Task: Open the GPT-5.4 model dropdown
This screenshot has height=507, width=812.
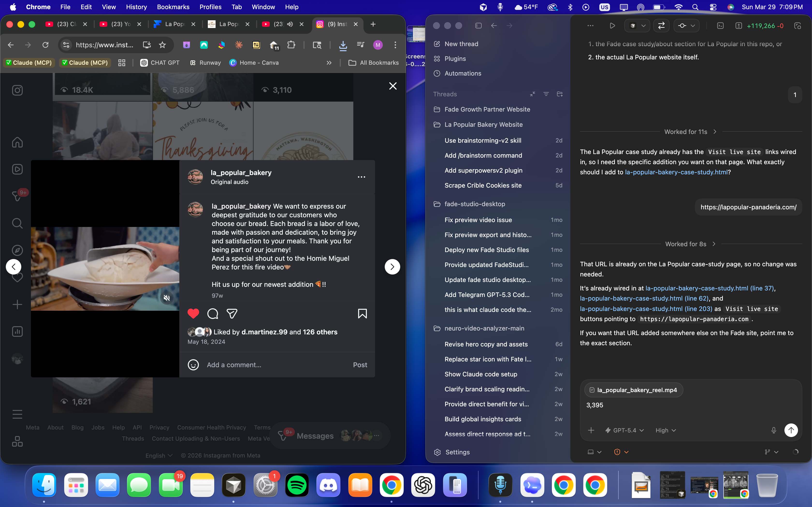Action: 625,430
